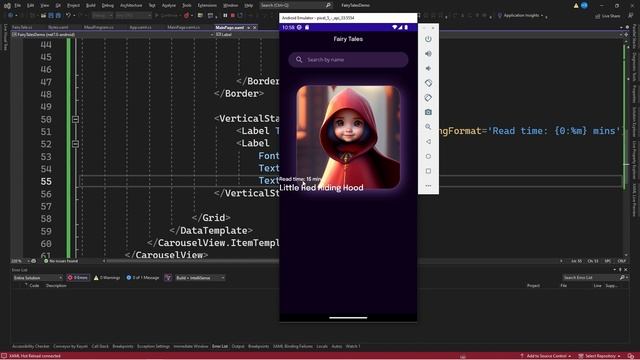Screen dimensions: 640x360
Task: Click the Search Error List magnifier icon
Action: 622,278
